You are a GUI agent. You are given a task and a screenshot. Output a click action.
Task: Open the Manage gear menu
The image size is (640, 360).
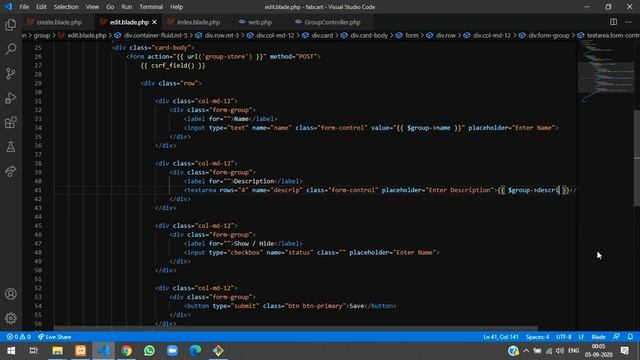pos(11,318)
